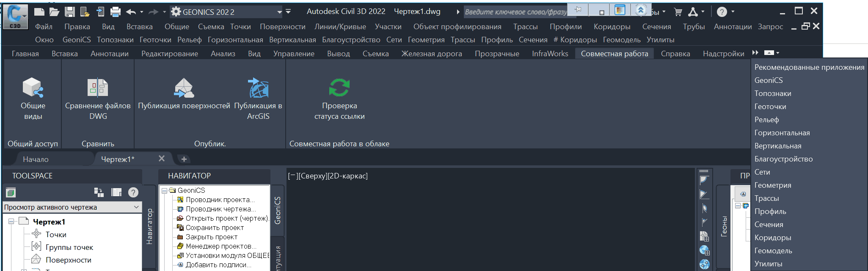This screenshot has height=271, width=868.
Task: Click the Toolspace help question mark icon
Action: [x=133, y=192]
